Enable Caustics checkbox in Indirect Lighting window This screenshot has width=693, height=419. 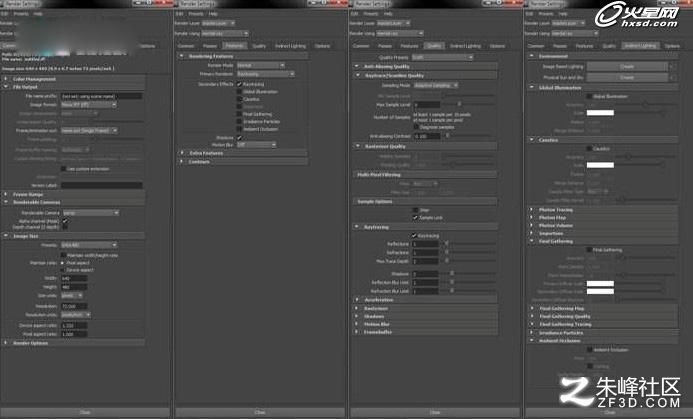(x=589, y=149)
